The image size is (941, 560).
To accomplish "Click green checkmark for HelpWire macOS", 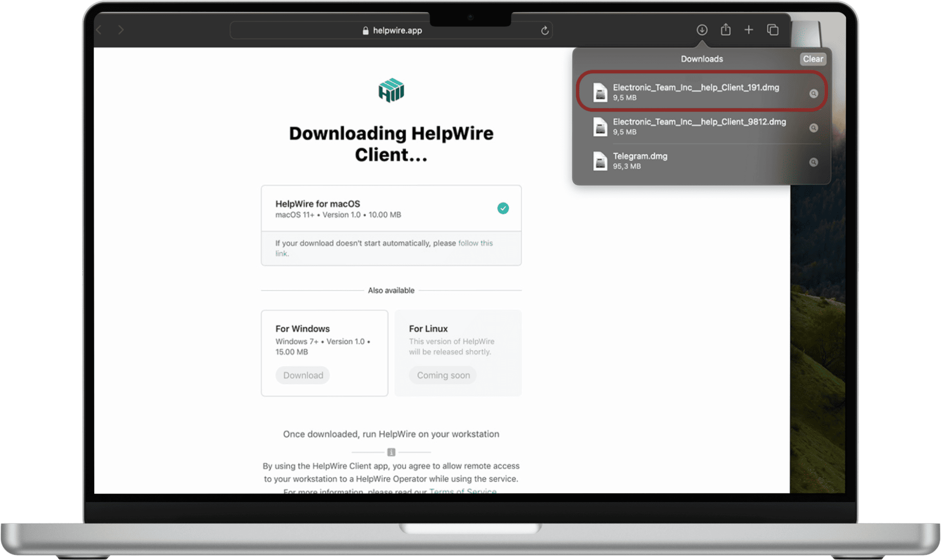I will (503, 208).
